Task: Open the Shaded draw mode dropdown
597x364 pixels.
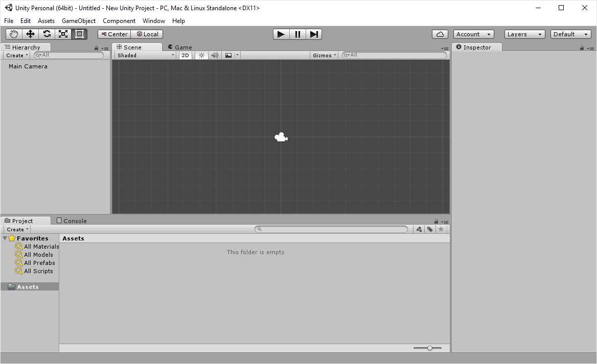Action: [x=145, y=55]
